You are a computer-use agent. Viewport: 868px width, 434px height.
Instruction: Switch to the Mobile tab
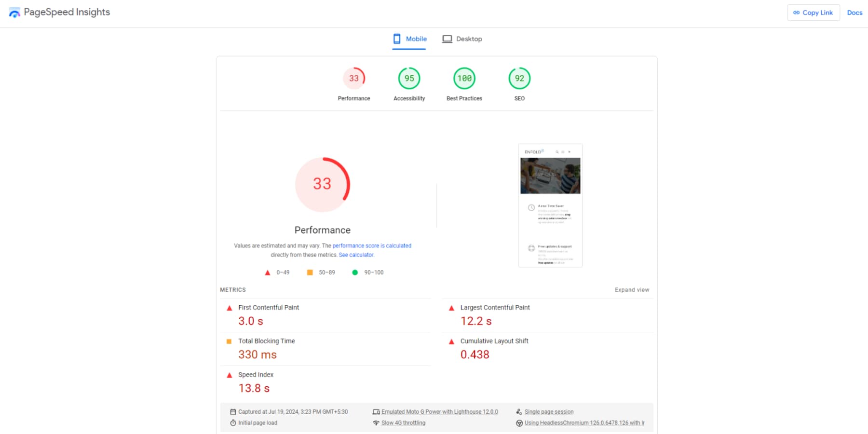tap(409, 39)
